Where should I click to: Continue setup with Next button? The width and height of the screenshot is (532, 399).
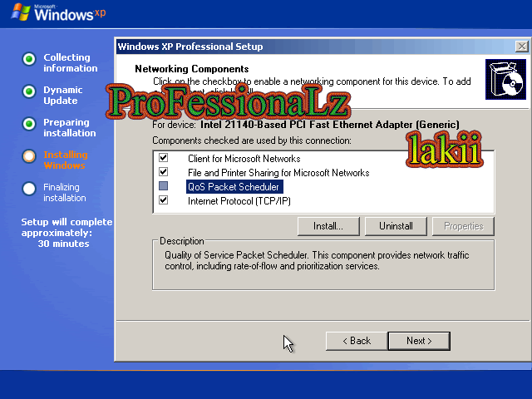[x=419, y=341]
